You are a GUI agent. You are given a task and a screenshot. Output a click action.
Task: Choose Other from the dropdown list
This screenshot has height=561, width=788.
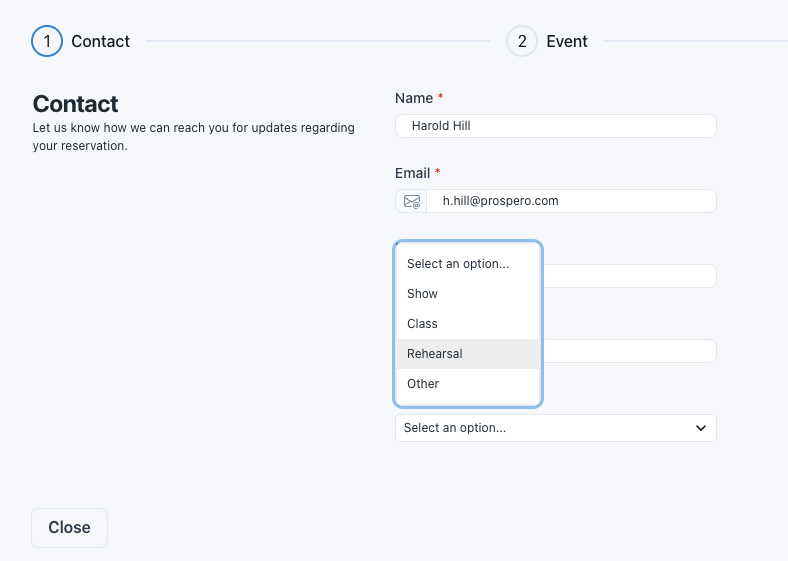(468, 384)
